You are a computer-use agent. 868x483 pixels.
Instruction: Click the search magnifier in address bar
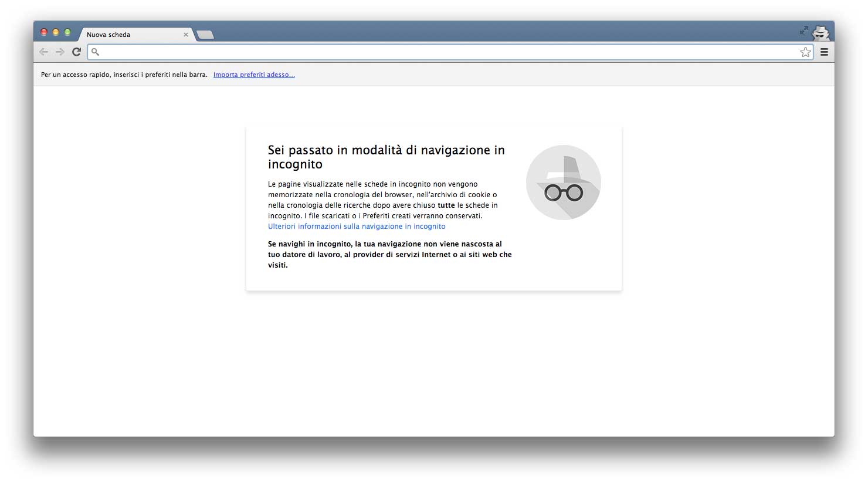coord(95,52)
